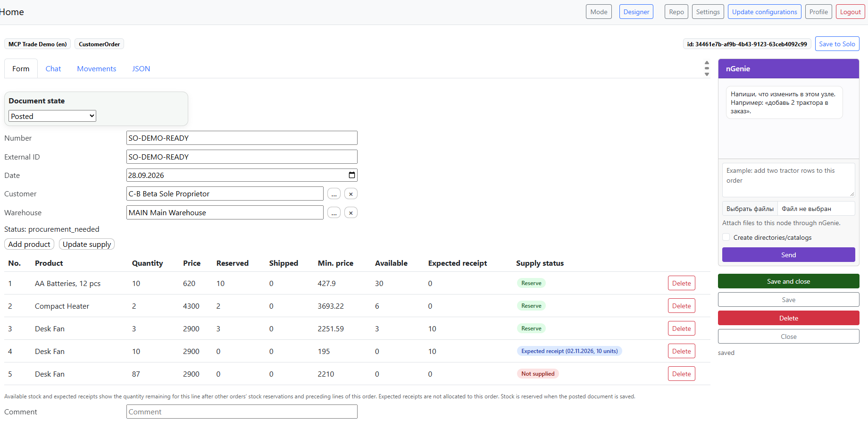The width and height of the screenshot is (868, 421).
Task: Focus the Number input field
Action: pyautogui.click(x=242, y=138)
